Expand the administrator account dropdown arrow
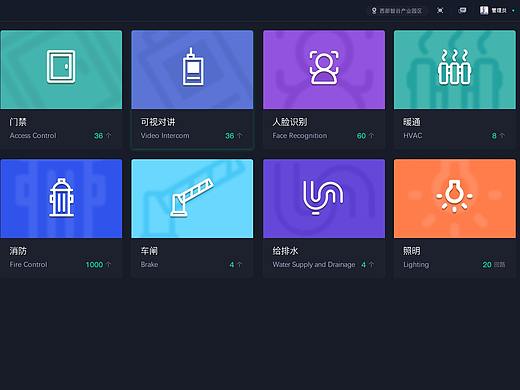 coord(514,11)
